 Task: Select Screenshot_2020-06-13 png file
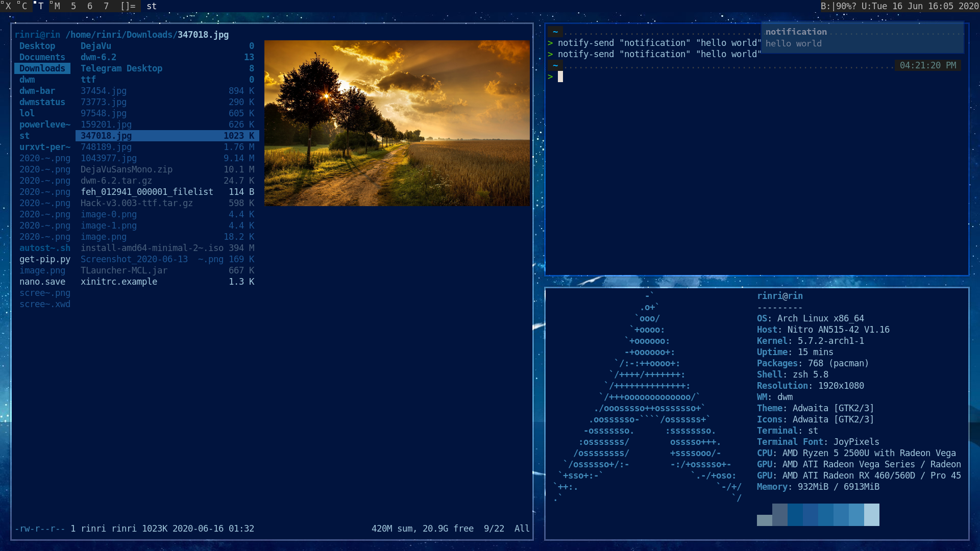click(167, 259)
